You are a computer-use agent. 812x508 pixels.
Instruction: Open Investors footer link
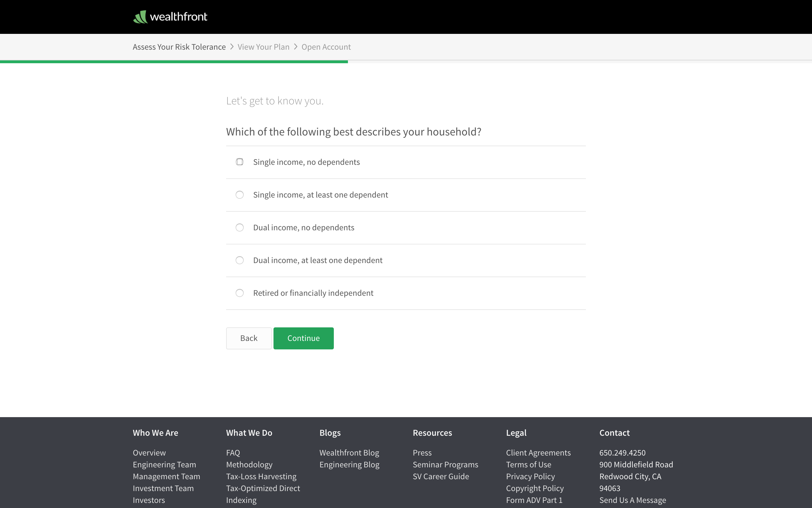click(149, 500)
